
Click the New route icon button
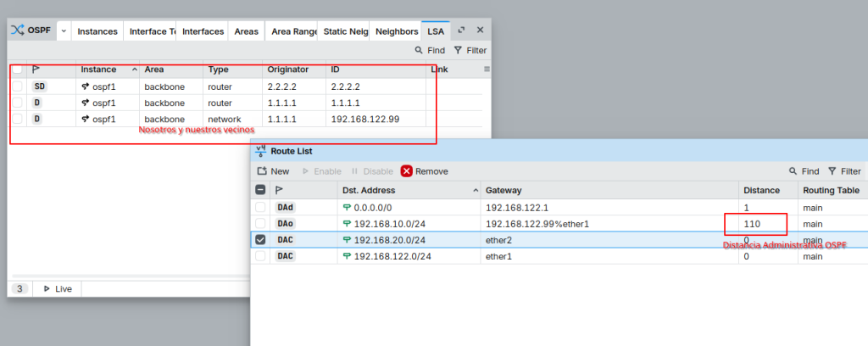262,171
